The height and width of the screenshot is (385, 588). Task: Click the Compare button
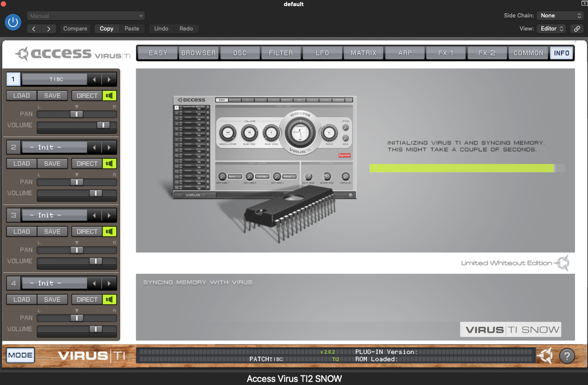75,29
